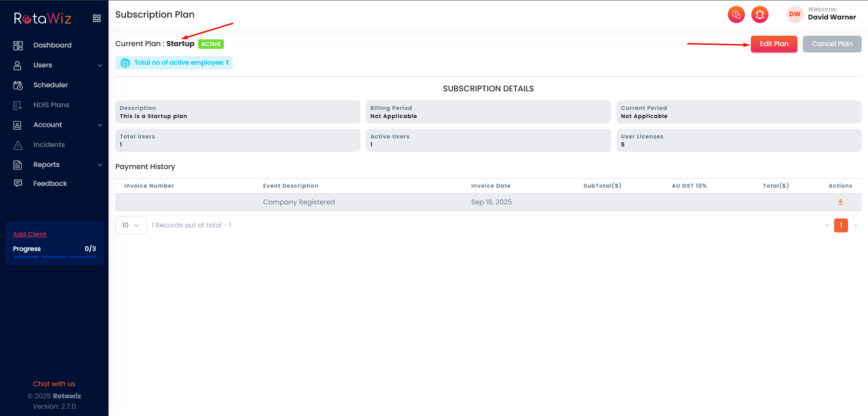The width and height of the screenshot is (868, 416).
Task: Click the Edit Plan button
Action: coord(773,44)
